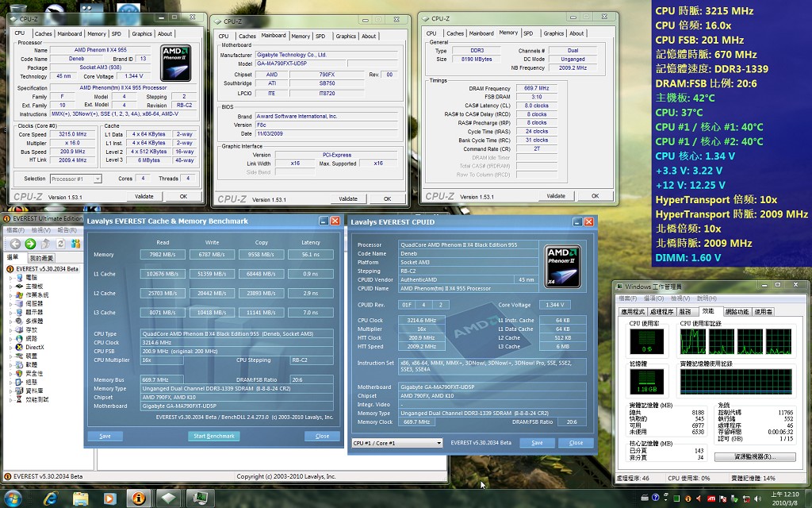Click Validate in the first CPU-Z window
812x508 pixels.
pos(144,197)
